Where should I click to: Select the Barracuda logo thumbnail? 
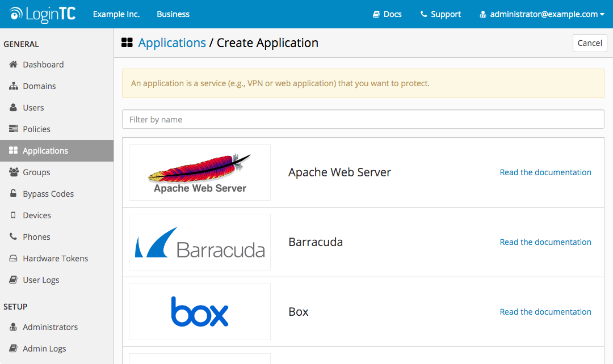(200, 242)
